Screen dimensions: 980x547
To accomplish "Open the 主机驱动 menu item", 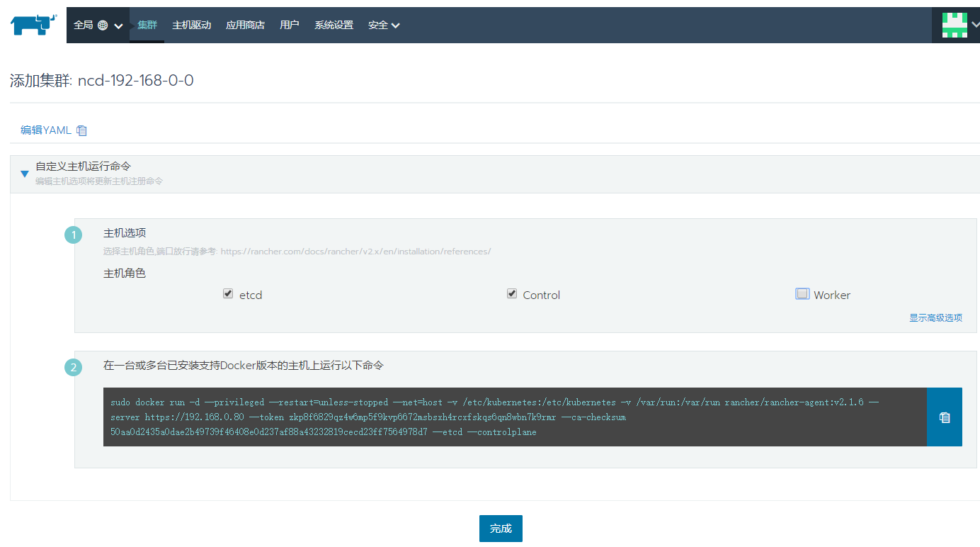I will (191, 25).
